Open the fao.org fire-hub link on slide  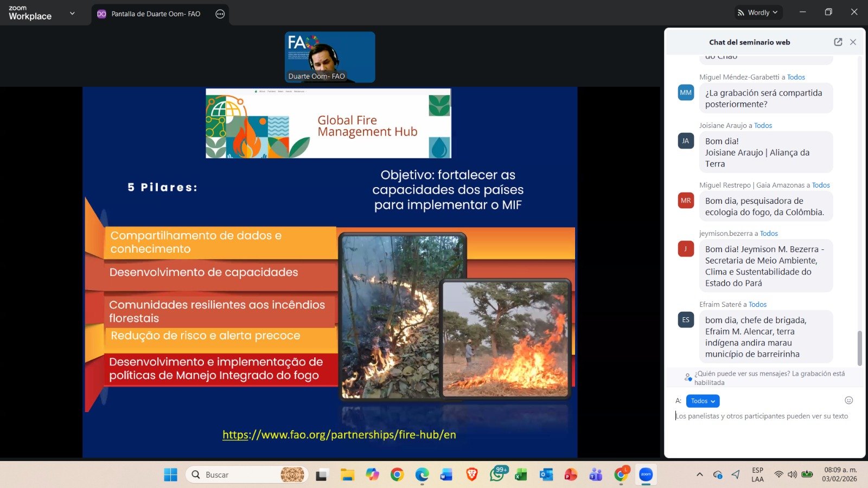339,435
